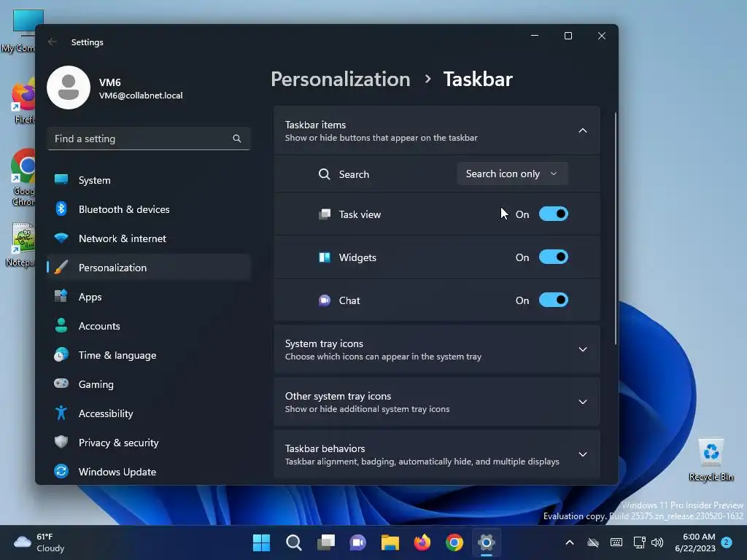Open Time & language settings
Screen dimensions: 747x560
(x=149, y=355)
